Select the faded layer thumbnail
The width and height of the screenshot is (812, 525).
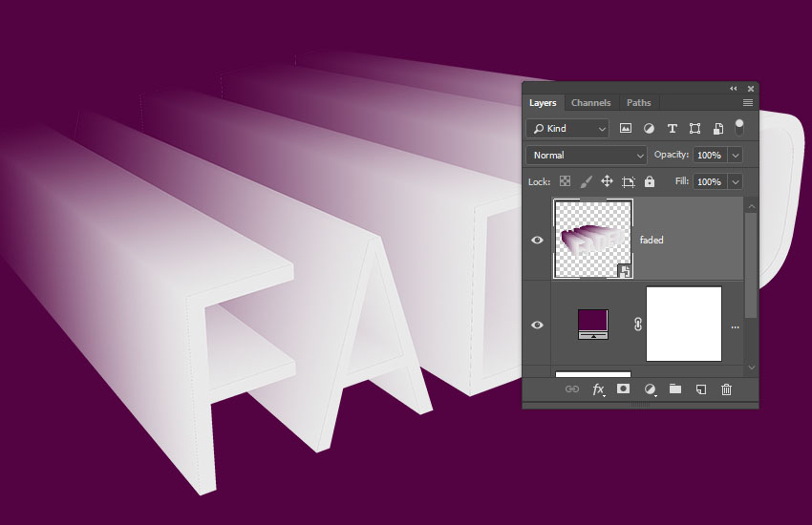593,239
